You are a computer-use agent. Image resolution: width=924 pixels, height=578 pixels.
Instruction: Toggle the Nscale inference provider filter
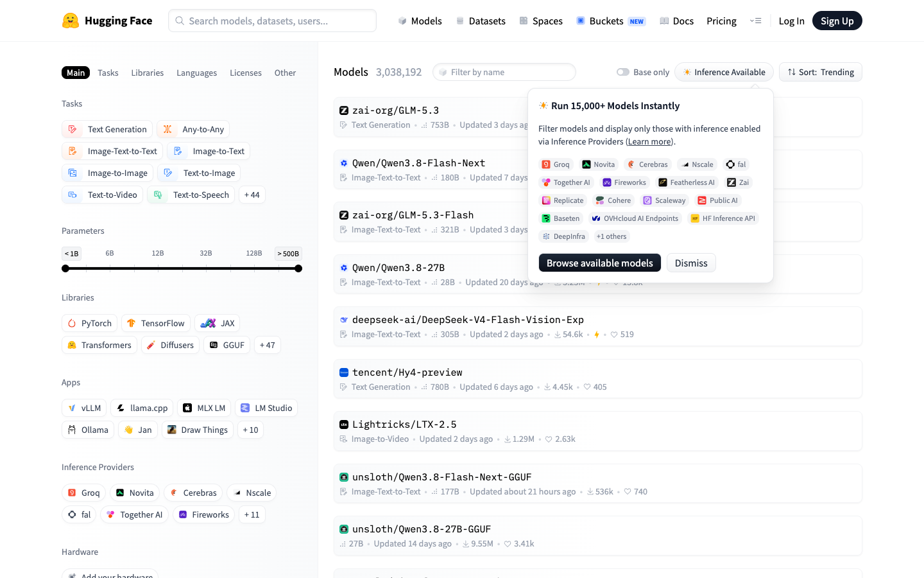[252, 493]
